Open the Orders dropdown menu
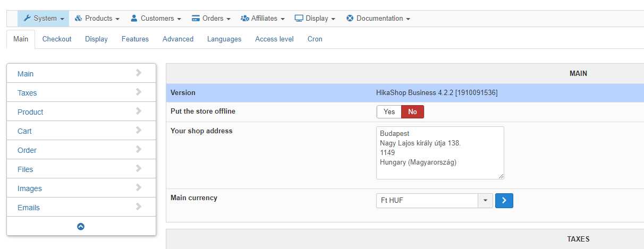The height and width of the screenshot is (249, 644). (210, 18)
